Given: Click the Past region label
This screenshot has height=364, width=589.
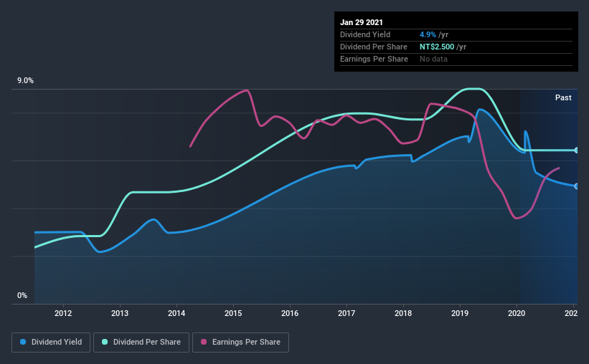Looking at the screenshot, I should pos(563,97).
